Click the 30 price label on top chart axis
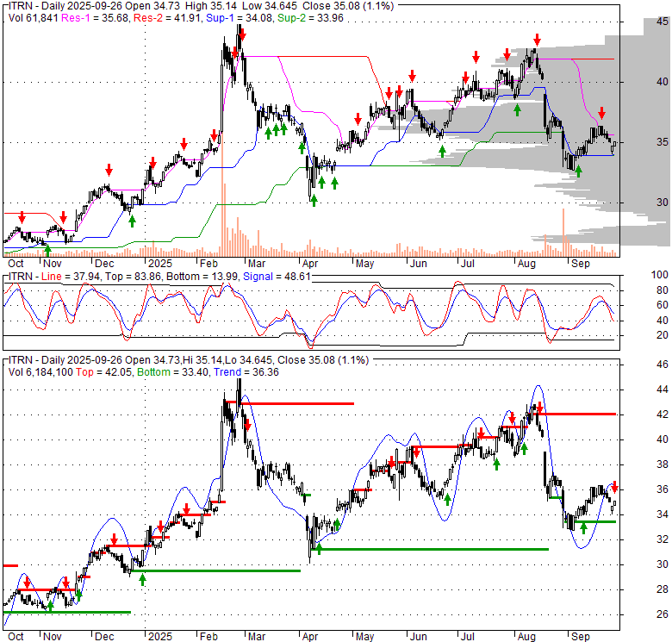This screenshot has width=672, height=642. (663, 203)
